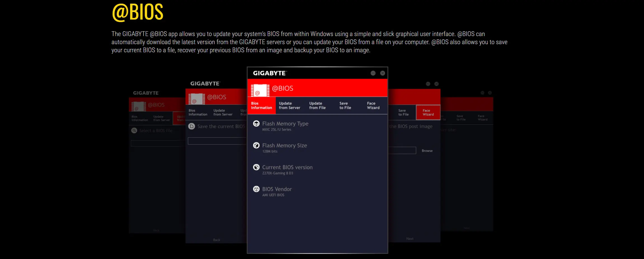The height and width of the screenshot is (259, 644).
Task: Click the Z270X-Gaming 8 D3 value text
Action: 278,173
